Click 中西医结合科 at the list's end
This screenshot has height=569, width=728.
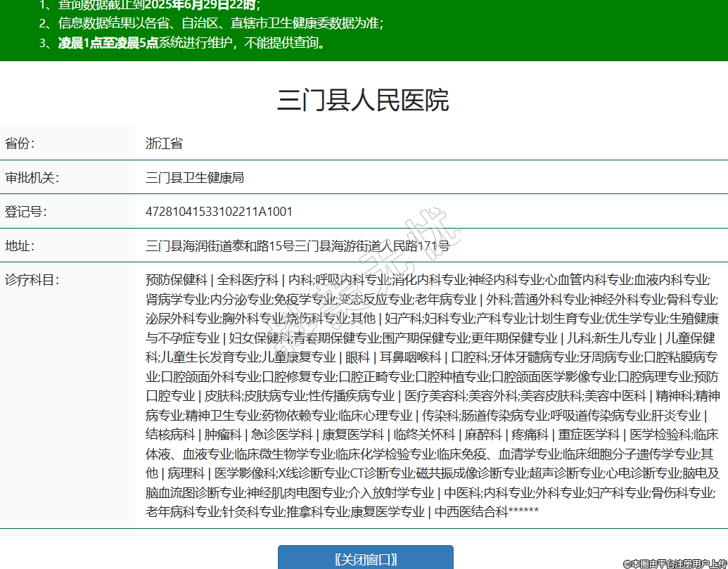(x=471, y=511)
